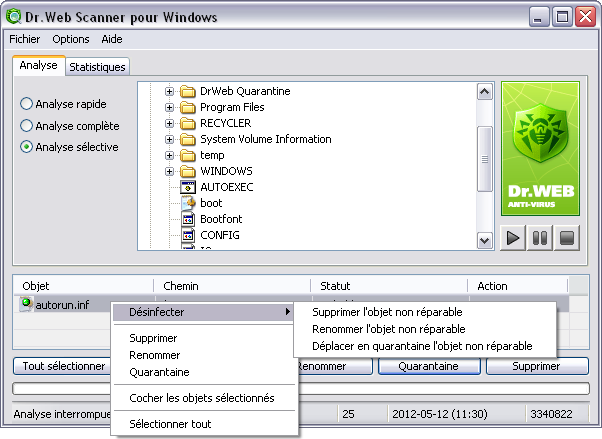The width and height of the screenshot is (602, 439).
Task: Select the CONFIG tree item label
Action: pyautogui.click(x=220, y=235)
